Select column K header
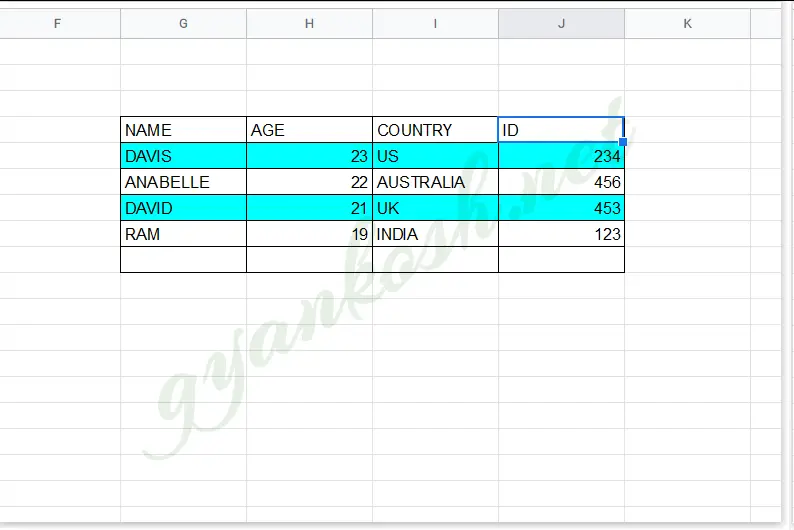 pyautogui.click(x=688, y=23)
